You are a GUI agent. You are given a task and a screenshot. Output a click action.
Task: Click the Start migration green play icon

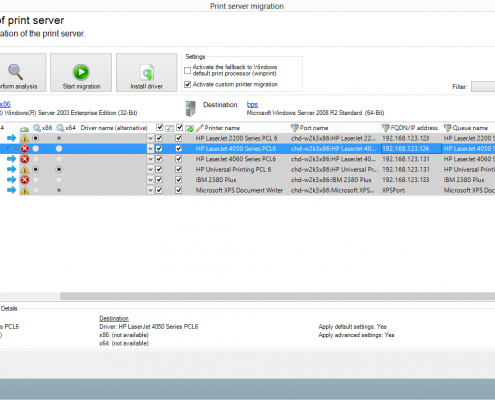[x=81, y=72]
